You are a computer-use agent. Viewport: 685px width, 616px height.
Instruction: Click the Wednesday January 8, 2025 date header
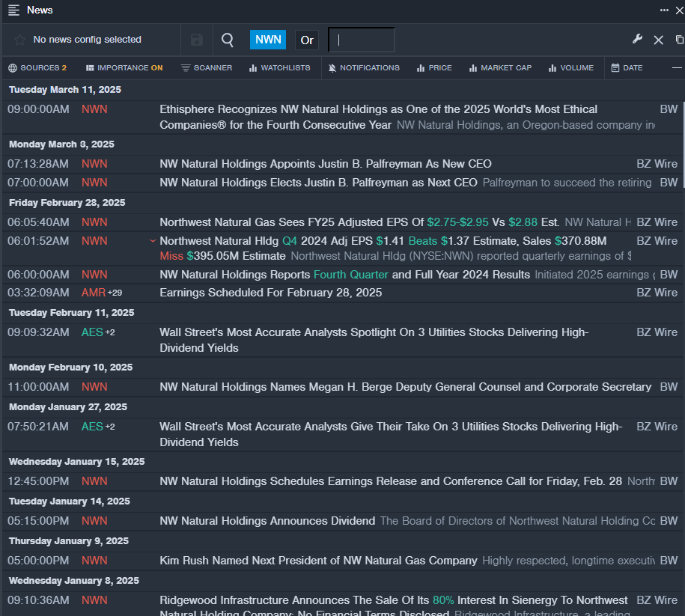(x=74, y=581)
